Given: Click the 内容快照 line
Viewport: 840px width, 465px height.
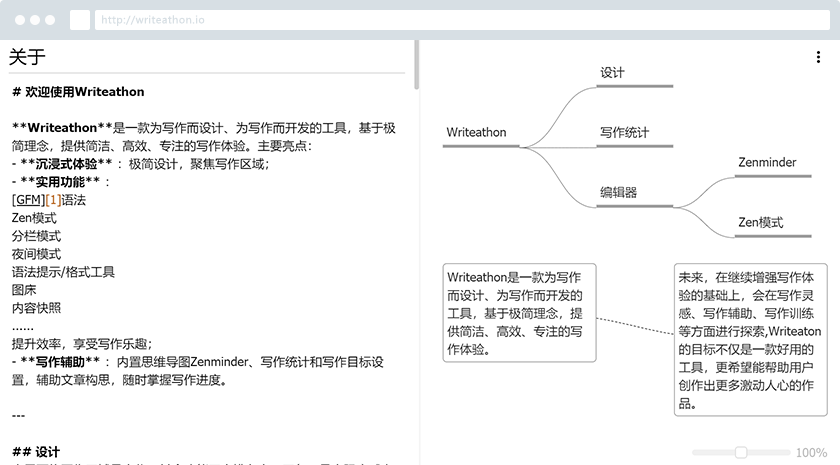Looking at the screenshot, I should tap(36, 308).
